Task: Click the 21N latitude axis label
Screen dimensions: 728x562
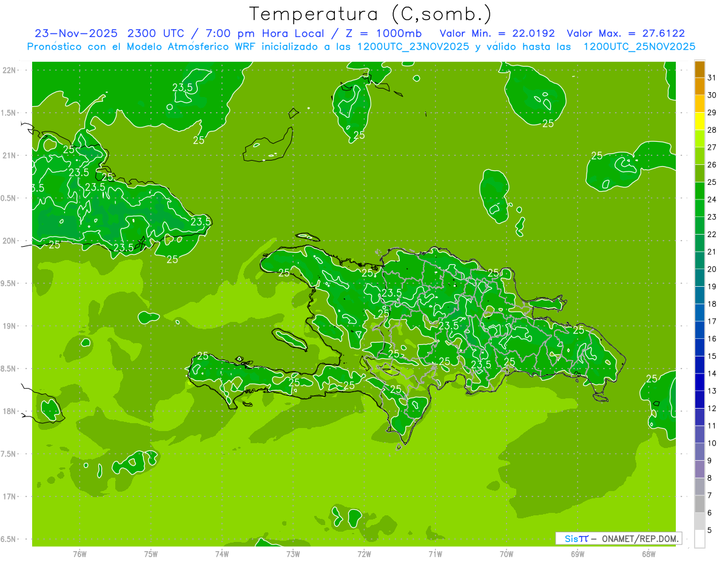Action: coord(10,156)
